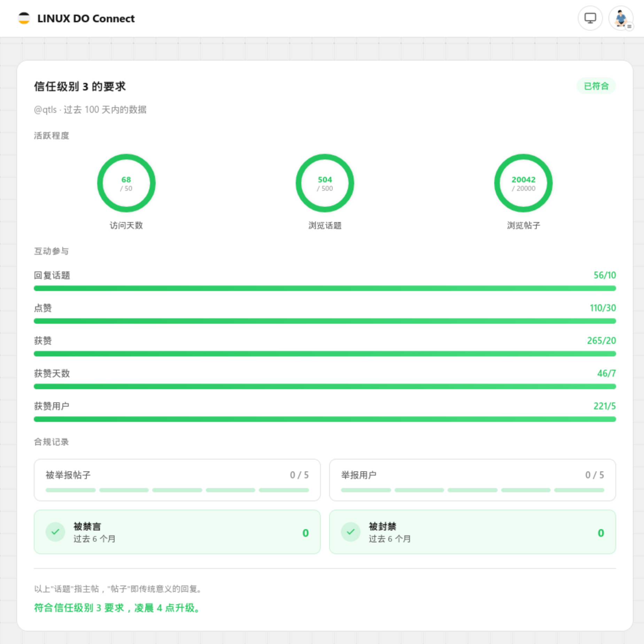Click the 举报用户 compliance card
Viewport: 644px width, 644px height.
point(472,480)
